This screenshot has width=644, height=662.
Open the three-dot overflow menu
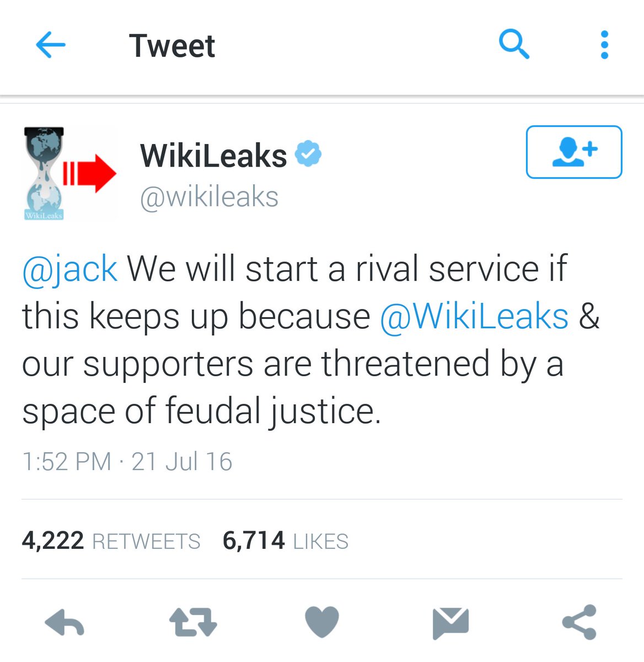click(x=604, y=45)
